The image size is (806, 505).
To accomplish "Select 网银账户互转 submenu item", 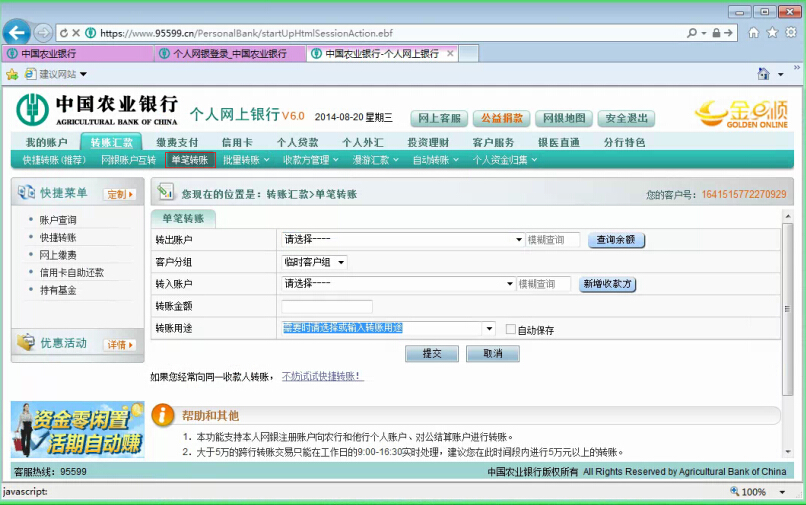I will [x=129, y=160].
